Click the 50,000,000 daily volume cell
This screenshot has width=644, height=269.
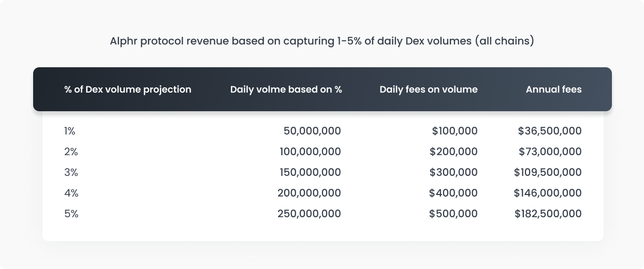312,131
